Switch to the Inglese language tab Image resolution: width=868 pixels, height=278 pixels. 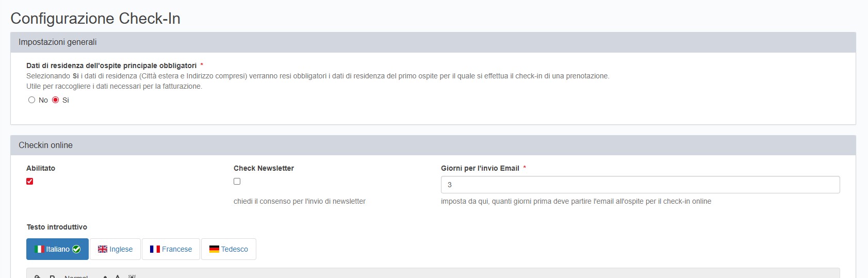(115, 249)
